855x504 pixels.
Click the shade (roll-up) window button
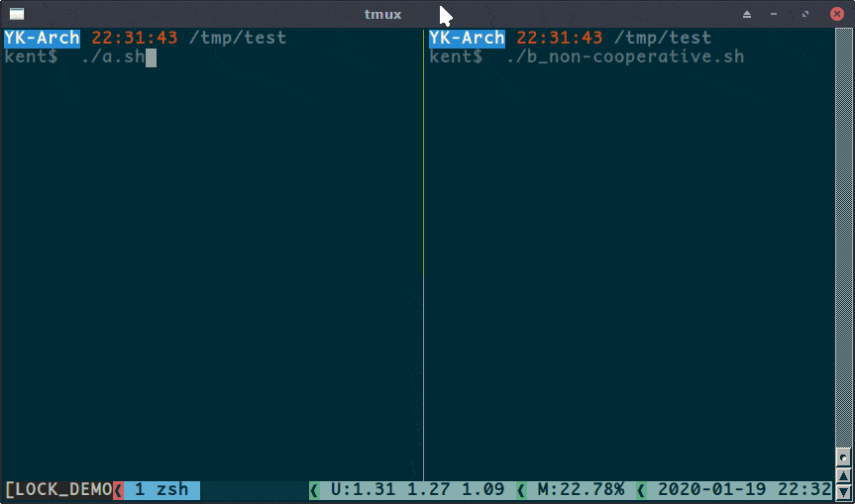[747, 14]
